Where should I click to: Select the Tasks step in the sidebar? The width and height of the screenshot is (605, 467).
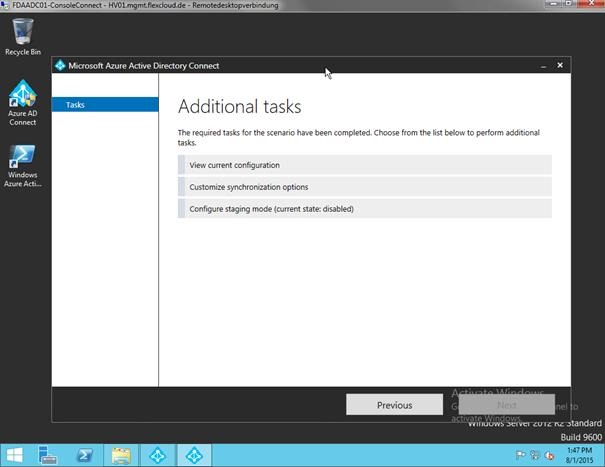(105, 105)
